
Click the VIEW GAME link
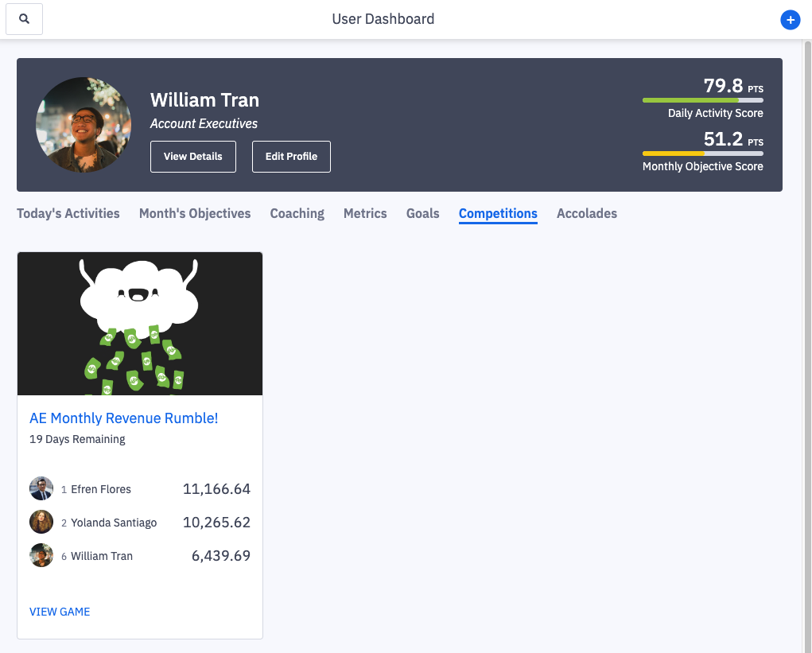coord(60,612)
